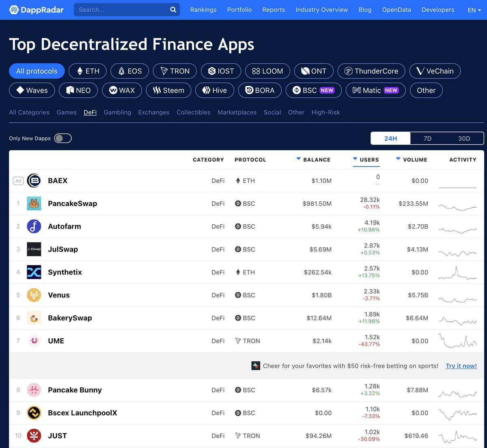Open Pancake Bunny app icon
487x448 pixels.
coord(34,390)
